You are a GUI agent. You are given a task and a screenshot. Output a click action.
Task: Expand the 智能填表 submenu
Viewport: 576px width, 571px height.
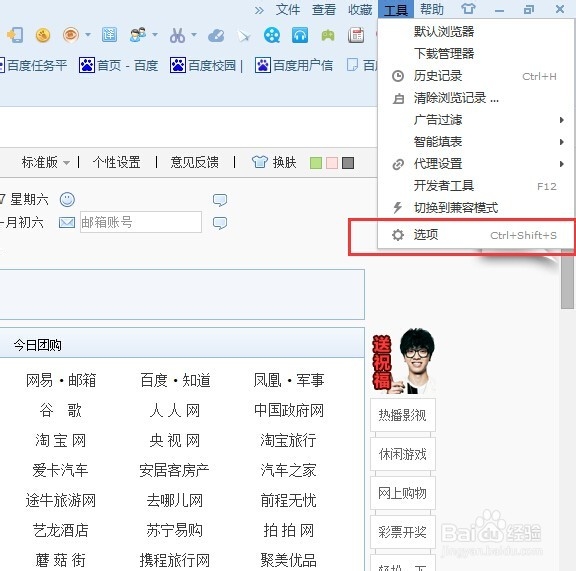click(x=476, y=142)
